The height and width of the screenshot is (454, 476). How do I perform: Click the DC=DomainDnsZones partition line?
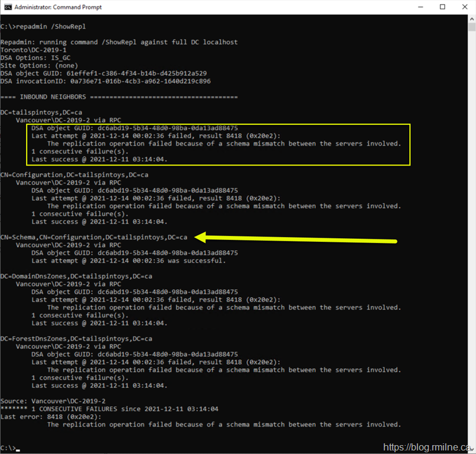(x=76, y=276)
